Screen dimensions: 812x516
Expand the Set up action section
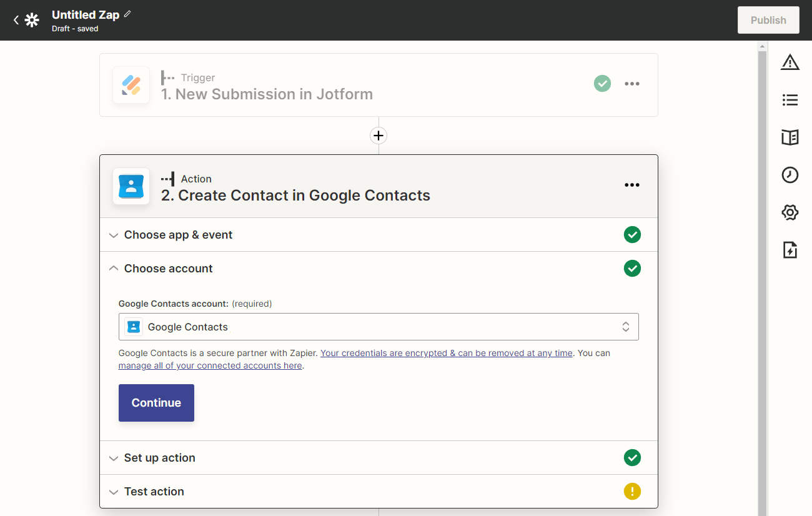(159, 458)
